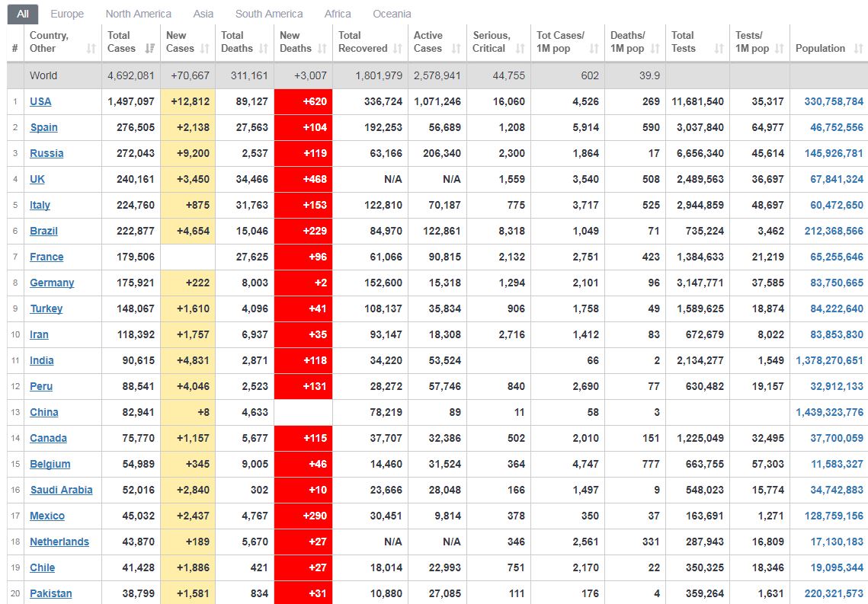The image size is (868, 604).
Task: Open the India country link
Action: pyautogui.click(x=41, y=360)
